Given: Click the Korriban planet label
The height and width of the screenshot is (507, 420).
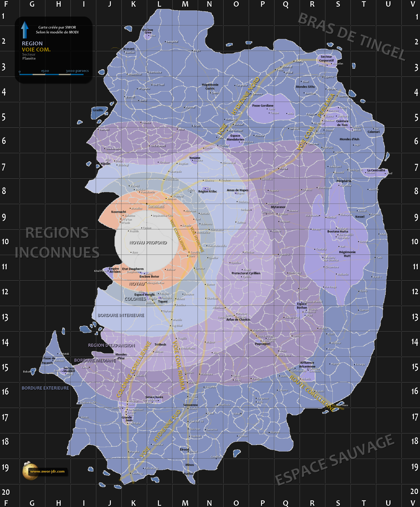Looking at the screenshot, I should click(x=310, y=93).
